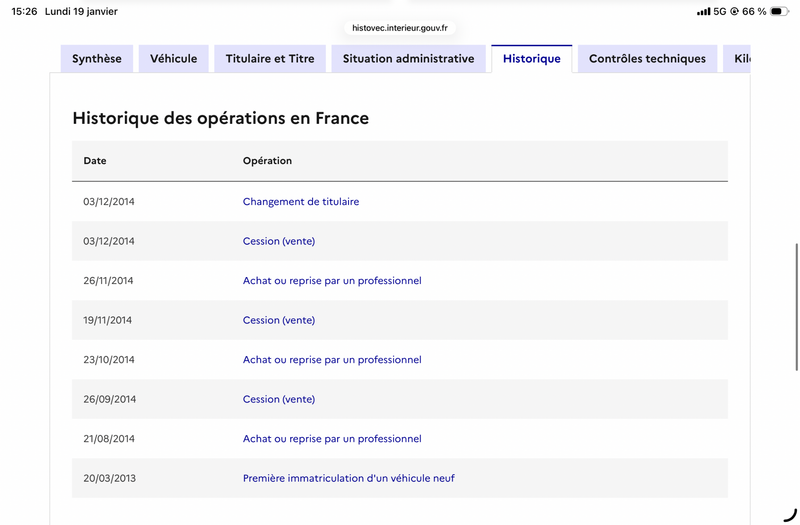
Task: Select Cession (vente) dated 19/11/2014
Action: point(278,320)
